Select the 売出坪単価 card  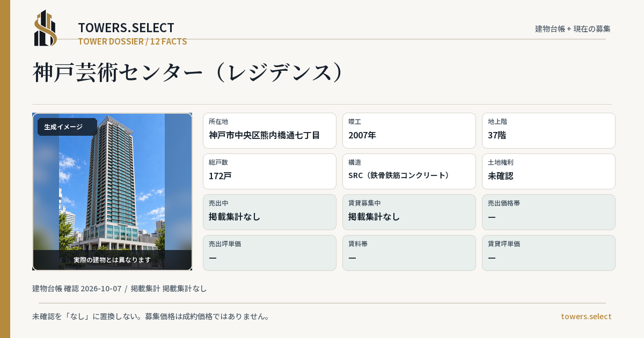pos(269,253)
